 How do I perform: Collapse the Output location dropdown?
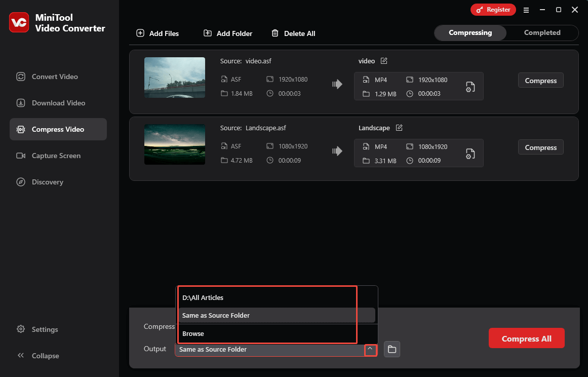[x=370, y=350]
